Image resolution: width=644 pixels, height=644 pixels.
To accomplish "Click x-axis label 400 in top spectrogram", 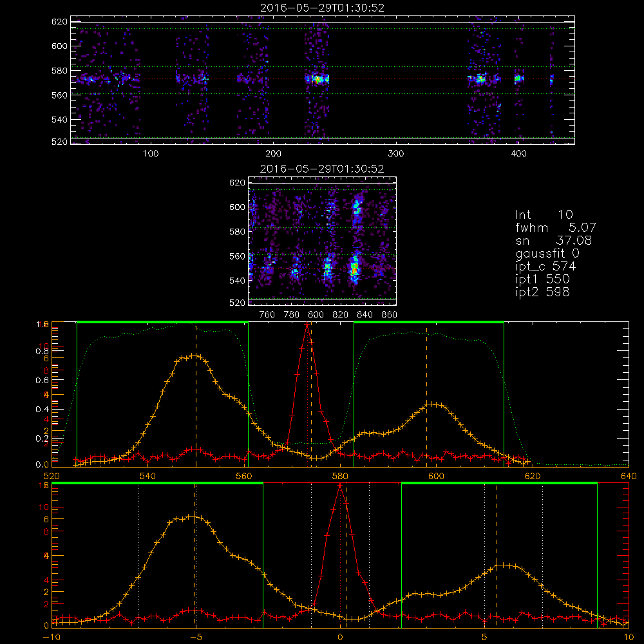I will pyautogui.click(x=518, y=154).
